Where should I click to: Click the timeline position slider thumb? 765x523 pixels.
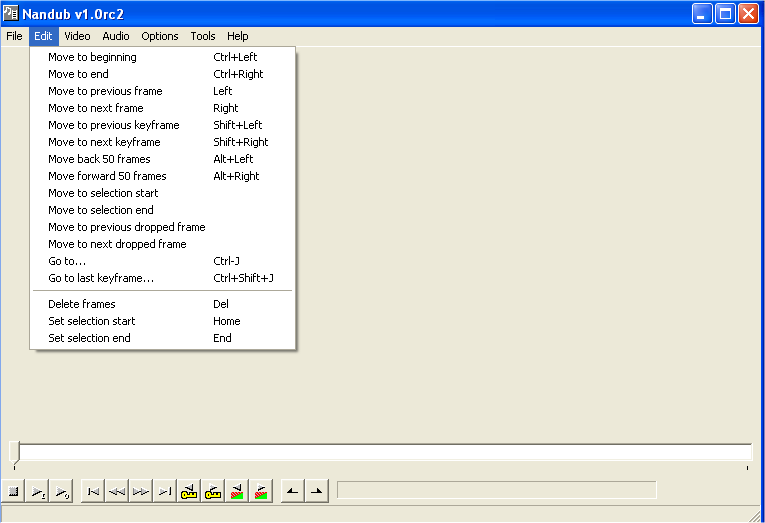pos(15,452)
